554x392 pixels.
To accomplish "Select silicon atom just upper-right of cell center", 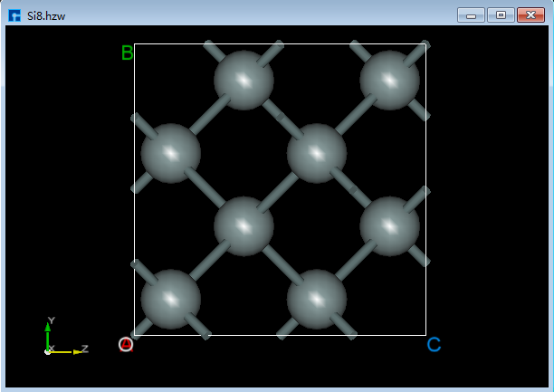I will tap(317, 153).
